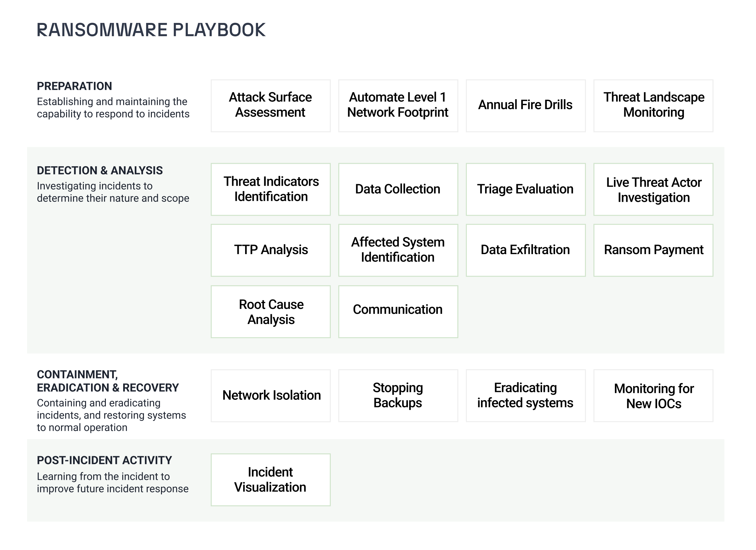Viewport: 756px width, 550px height.
Task: Click the Stopping Backups box
Action: tap(398, 395)
